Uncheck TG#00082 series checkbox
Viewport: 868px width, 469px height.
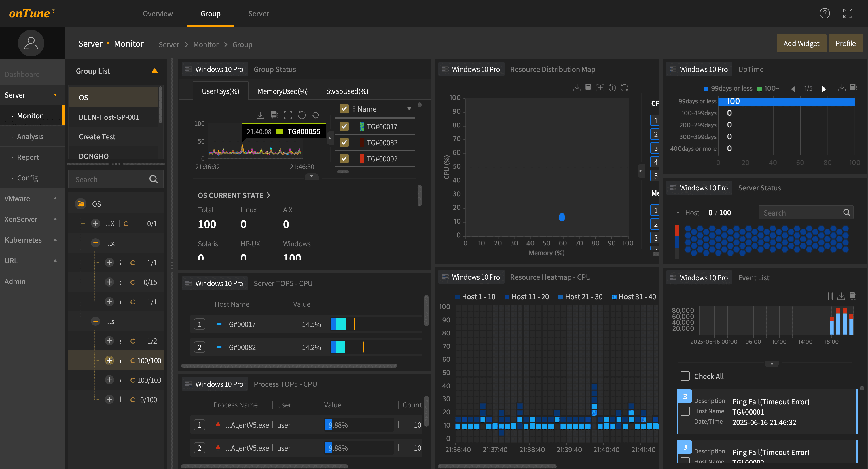344,143
